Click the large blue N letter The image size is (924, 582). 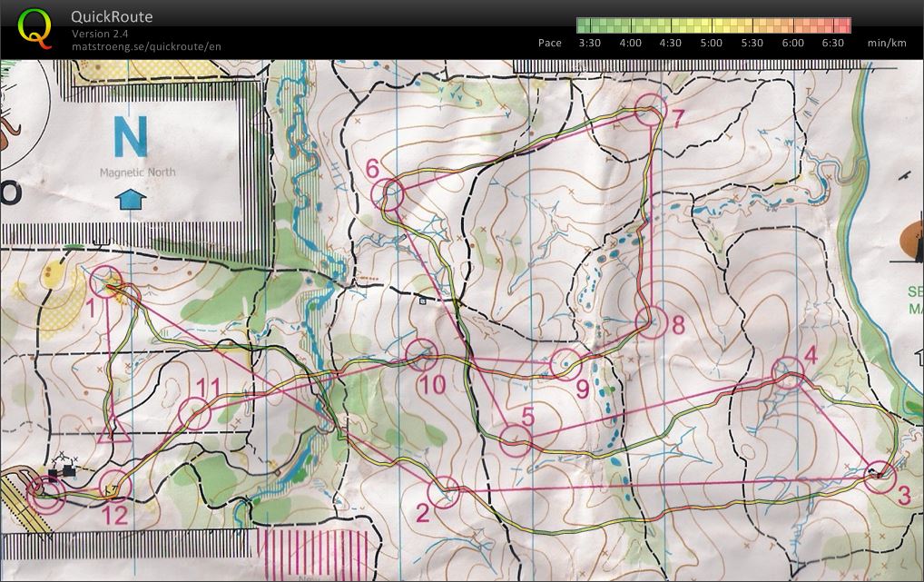pyautogui.click(x=131, y=138)
